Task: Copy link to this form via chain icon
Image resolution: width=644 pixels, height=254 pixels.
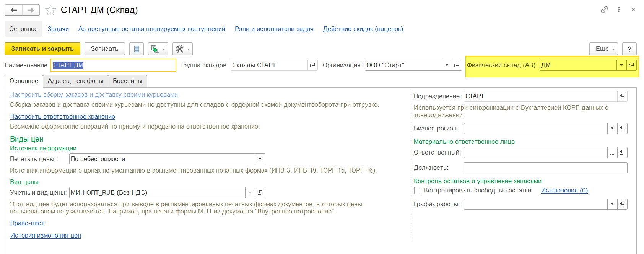Action: (x=605, y=10)
